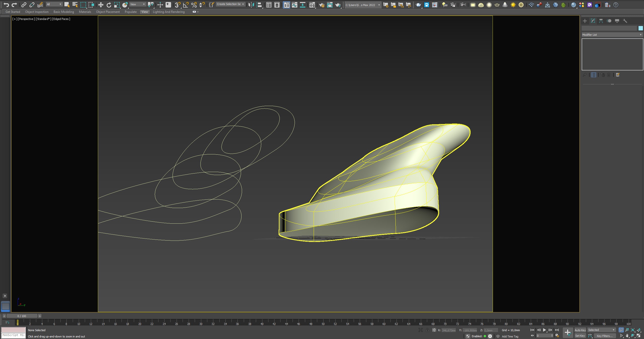Toggle the Ribbon display button

(x=287, y=5)
